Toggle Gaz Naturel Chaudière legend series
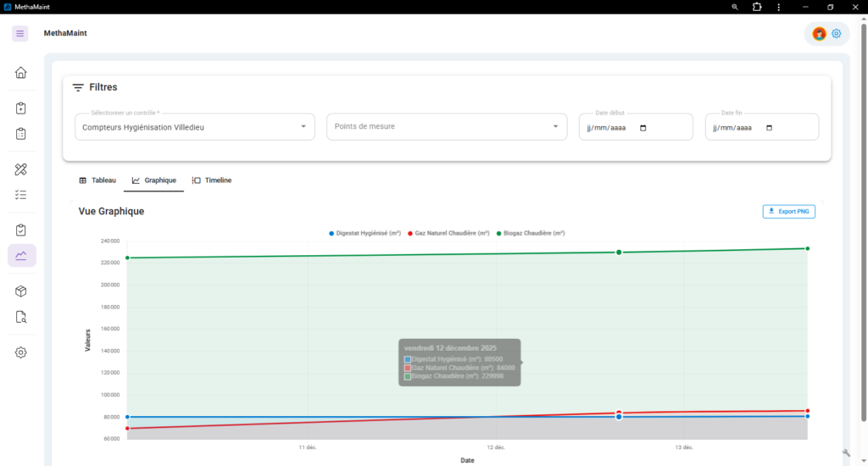Image resolution: width=868 pixels, height=466 pixels. [448, 233]
